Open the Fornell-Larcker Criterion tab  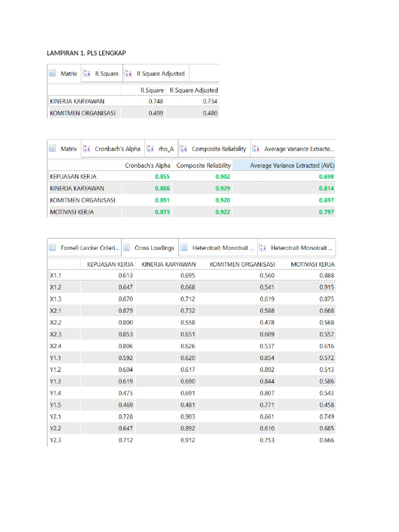[x=90, y=248]
